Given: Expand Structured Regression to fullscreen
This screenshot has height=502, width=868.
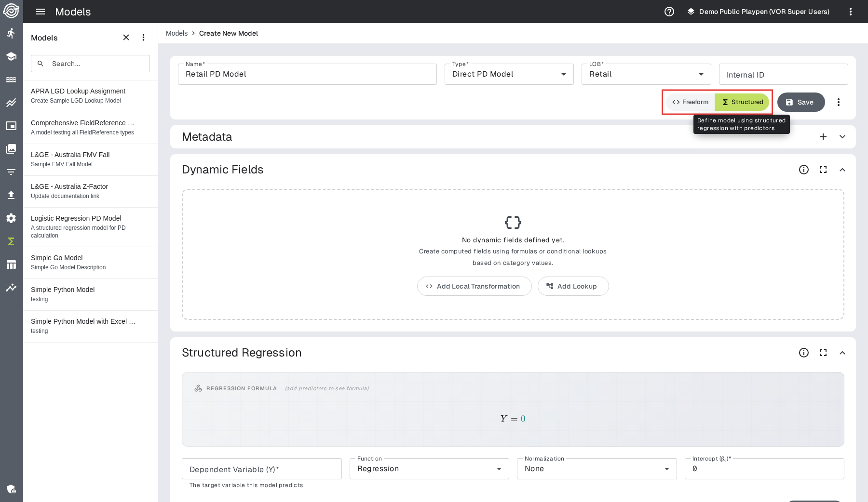Looking at the screenshot, I should point(823,353).
